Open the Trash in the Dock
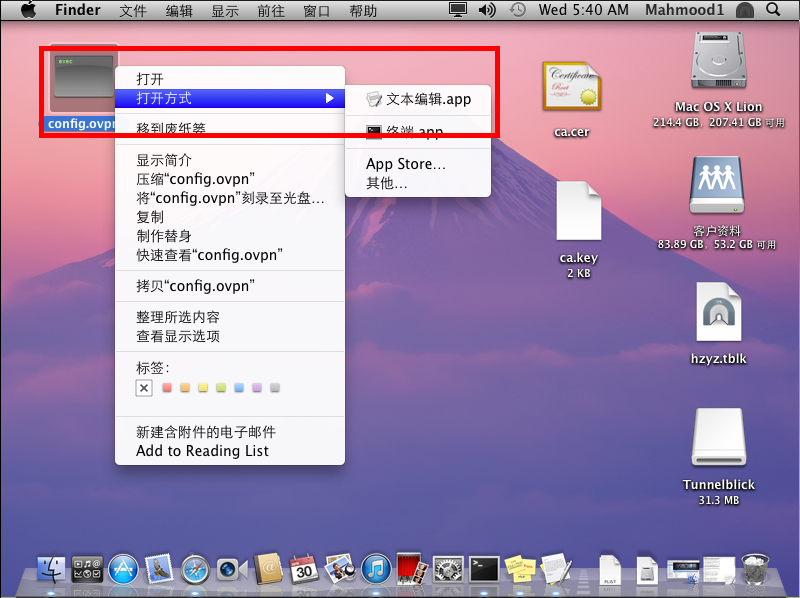Screen dimensions: 800x598 pos(755,569)
